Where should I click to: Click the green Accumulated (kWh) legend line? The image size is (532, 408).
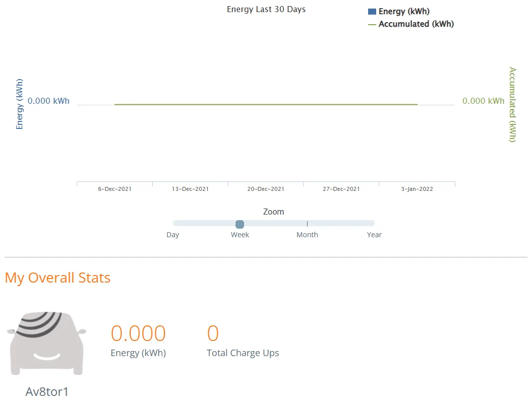point(372,24)
